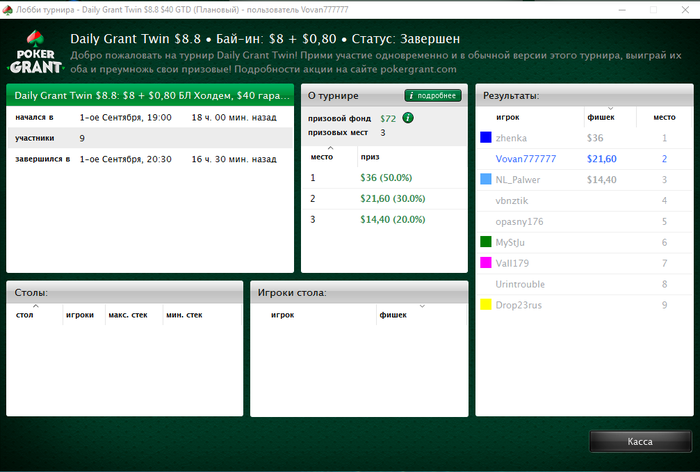The width and height of the screenshot is (700, 472).
Task: Click NL_Palwer's light blue color swatch
Action: [485, 179]
